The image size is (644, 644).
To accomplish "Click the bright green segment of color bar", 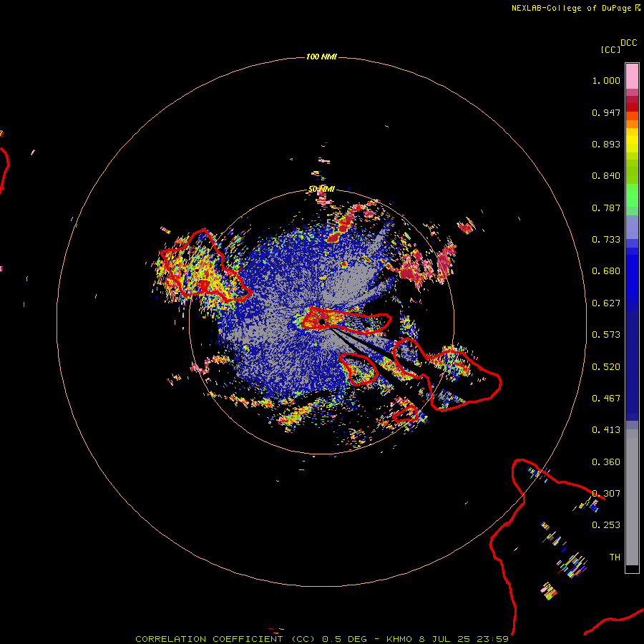I will pyautogui.click(x=632, y=195).
